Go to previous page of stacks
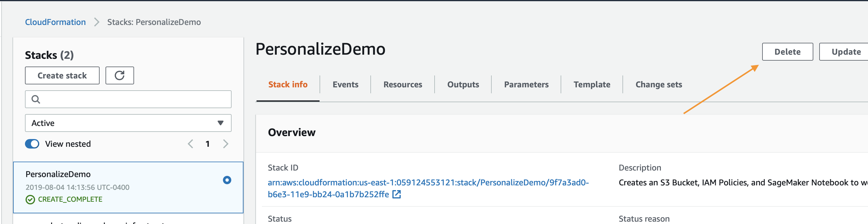The image size is (868, 224). (190, 144)
